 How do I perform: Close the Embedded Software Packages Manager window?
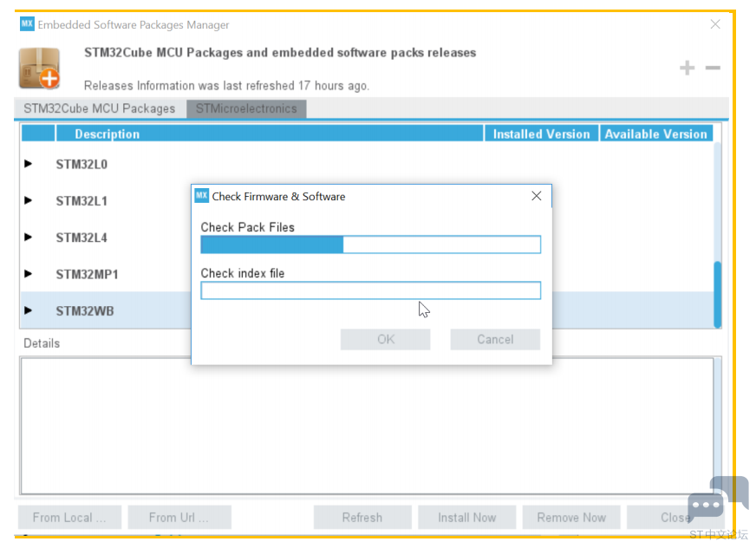[715, 24]
